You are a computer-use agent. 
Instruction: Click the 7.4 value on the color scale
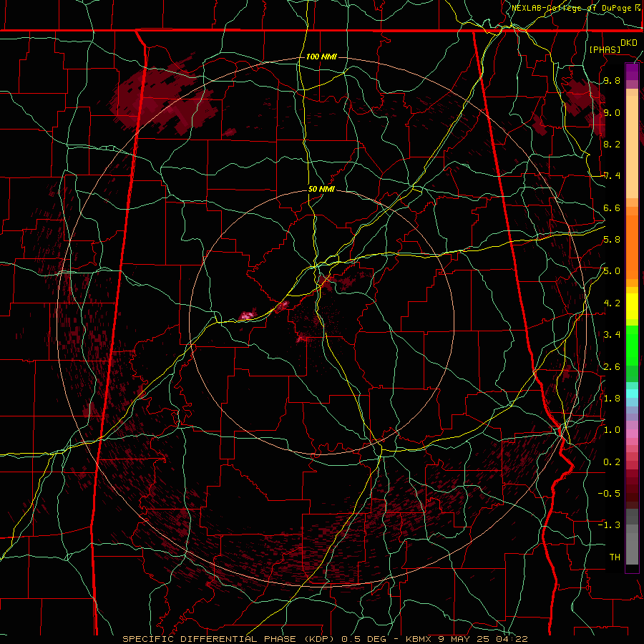612,176
